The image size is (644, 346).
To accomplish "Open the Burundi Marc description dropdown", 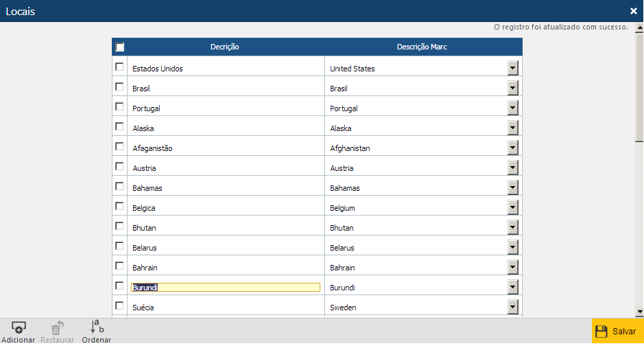I will click(512, 287).
